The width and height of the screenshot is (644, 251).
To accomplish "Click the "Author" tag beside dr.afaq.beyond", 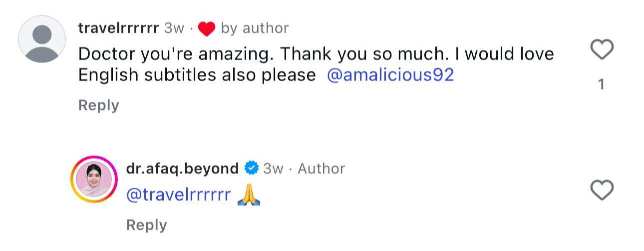I will click(321, 169).
